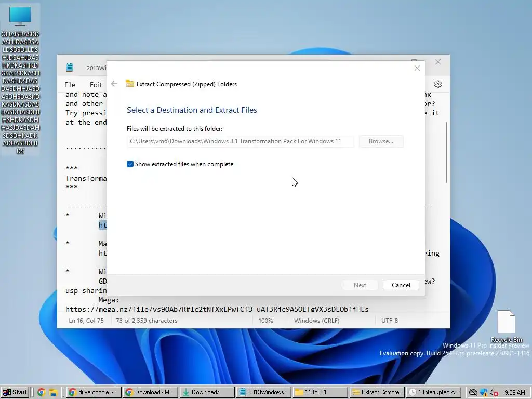This screenshot has height=399, width=532.
Task: Click the zipped folder icon in dialog header
Action: (129, 84)
